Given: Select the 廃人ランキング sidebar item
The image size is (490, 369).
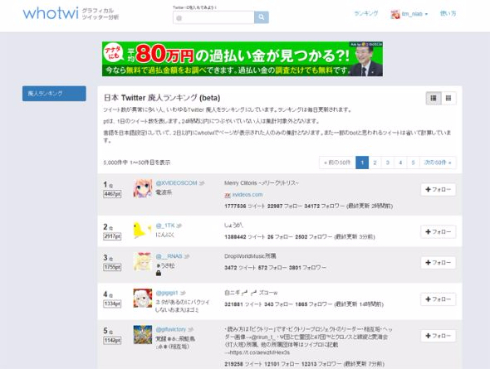Looking at the screenshot, I should click(x=54, y=93).
